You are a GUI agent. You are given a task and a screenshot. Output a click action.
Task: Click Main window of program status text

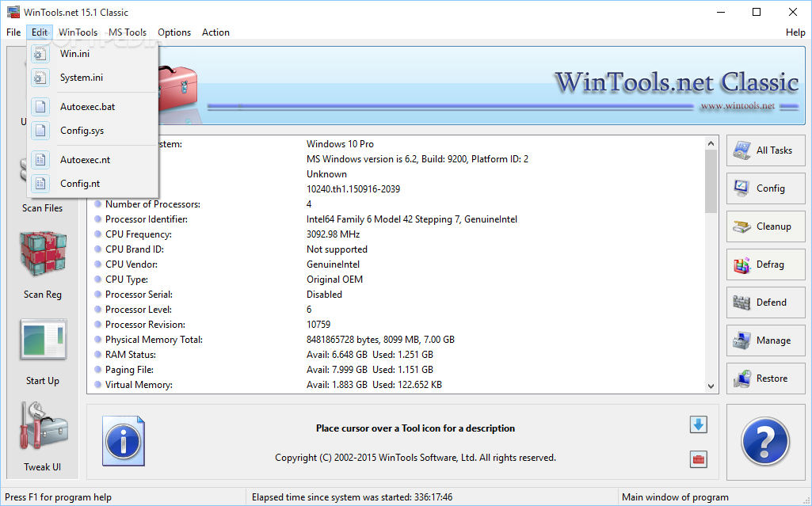675,497
